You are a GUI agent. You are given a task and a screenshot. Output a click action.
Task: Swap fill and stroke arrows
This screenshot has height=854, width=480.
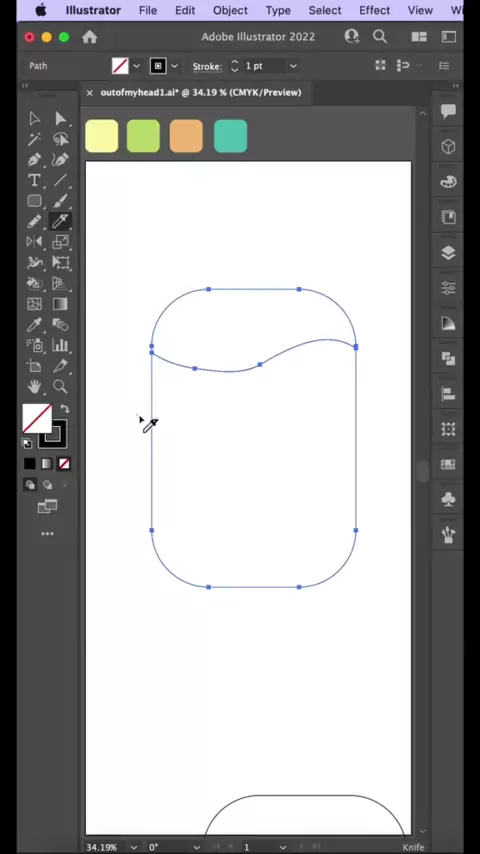(64, 408)
